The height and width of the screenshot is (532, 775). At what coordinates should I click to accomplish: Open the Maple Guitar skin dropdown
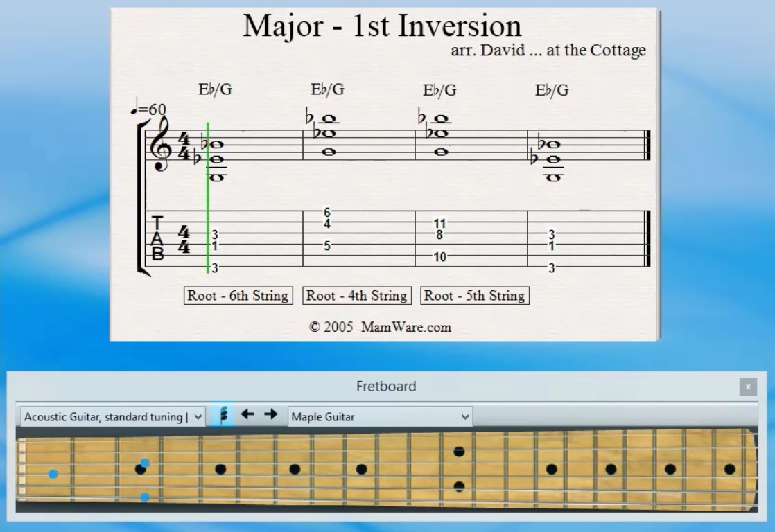tap(378, 416)
